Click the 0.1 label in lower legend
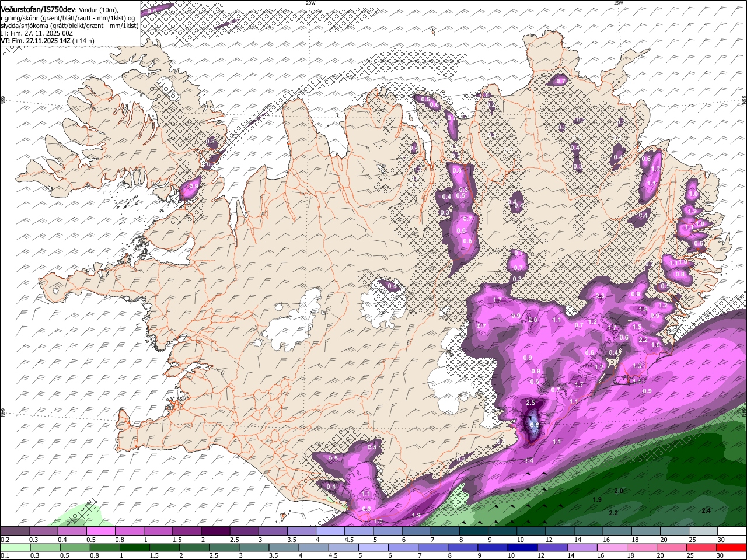 (5, 556)
